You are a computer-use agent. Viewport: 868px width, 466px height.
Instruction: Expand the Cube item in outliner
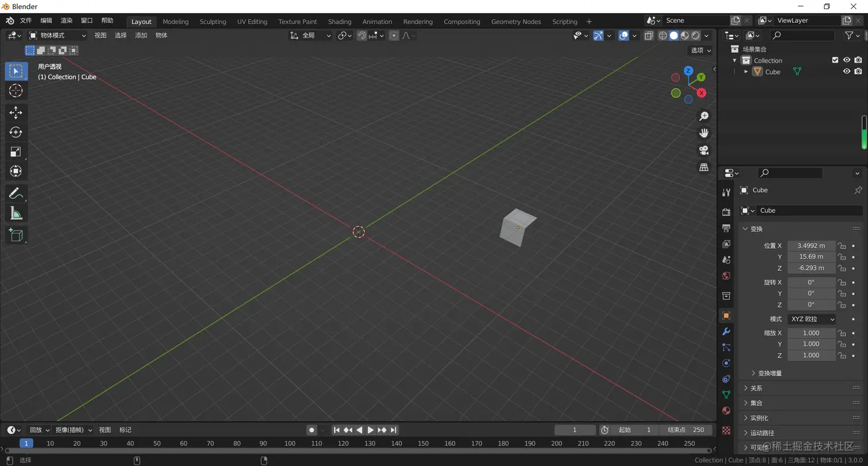(746, 71)
